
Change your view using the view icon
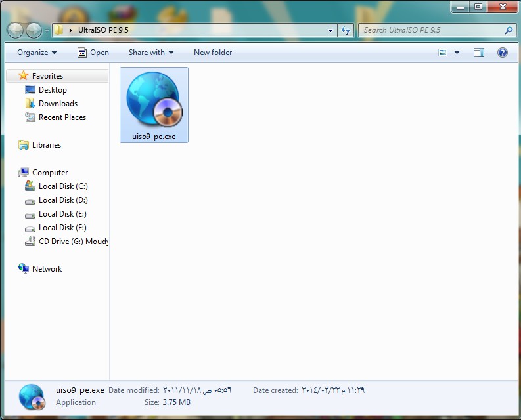pos(443,52)
